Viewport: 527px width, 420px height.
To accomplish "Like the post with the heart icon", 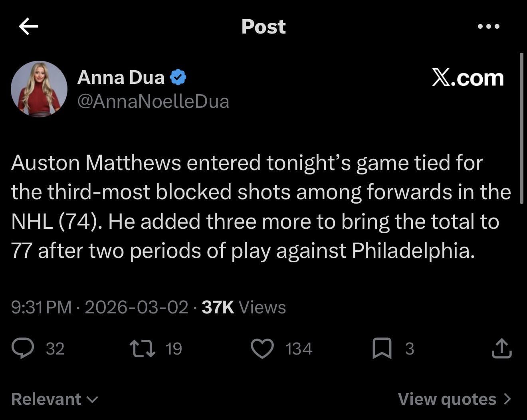I will click(x=262, y=348).
